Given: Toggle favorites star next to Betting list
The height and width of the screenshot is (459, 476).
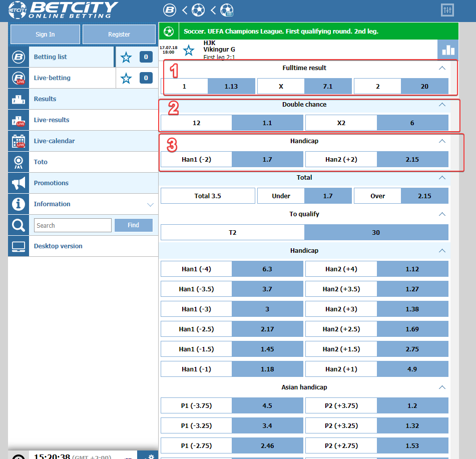Looking at the screenshot, I should [126, 57].
